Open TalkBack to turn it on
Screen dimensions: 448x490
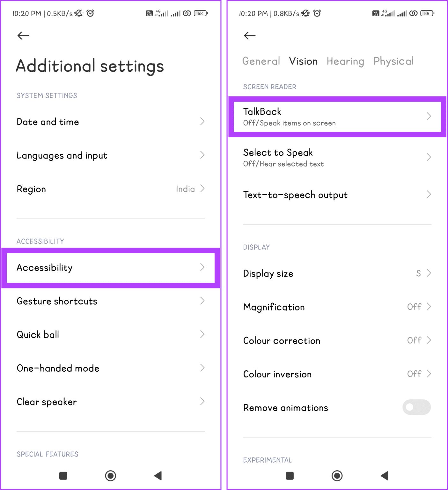point(337,116)
